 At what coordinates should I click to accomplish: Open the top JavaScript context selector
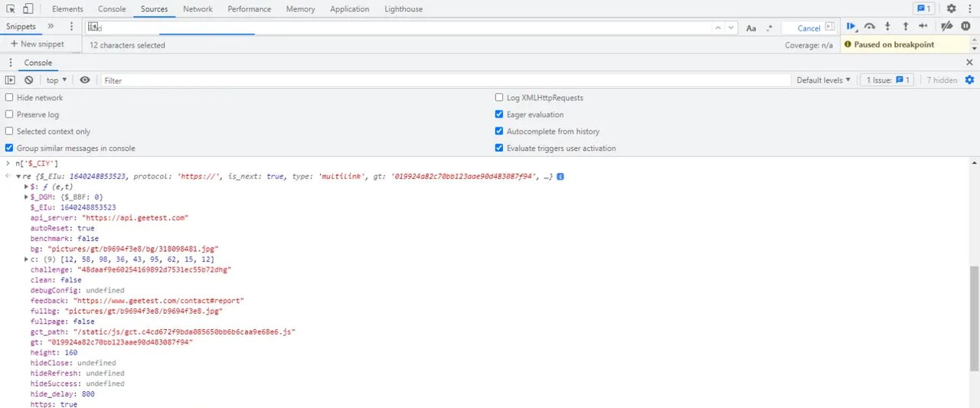tap(56, 80)
